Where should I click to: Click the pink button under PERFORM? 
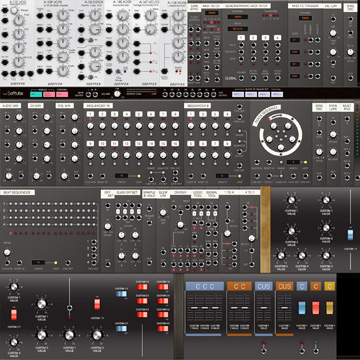pyautogui.click(x=62, y=94)
